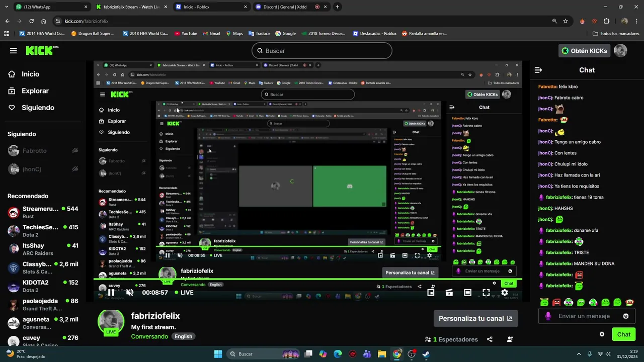Open video player settings gear

[x=505, y=292]
